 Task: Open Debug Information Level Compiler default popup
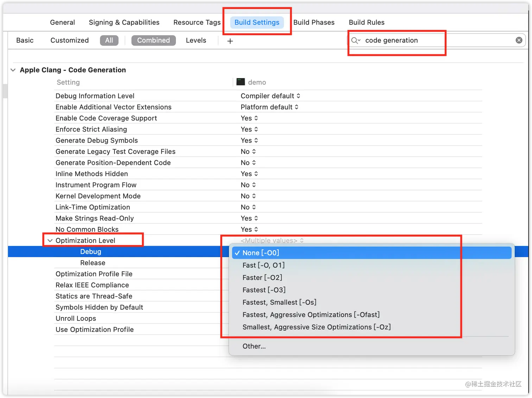pos(270,96)
